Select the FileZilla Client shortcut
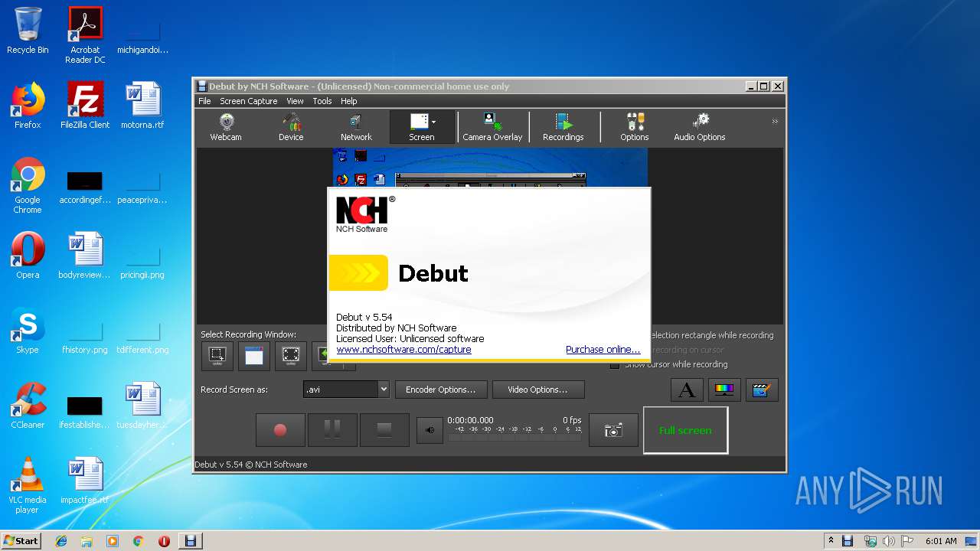This screenshot has height=551, width=980. click(x=85, y=106)
